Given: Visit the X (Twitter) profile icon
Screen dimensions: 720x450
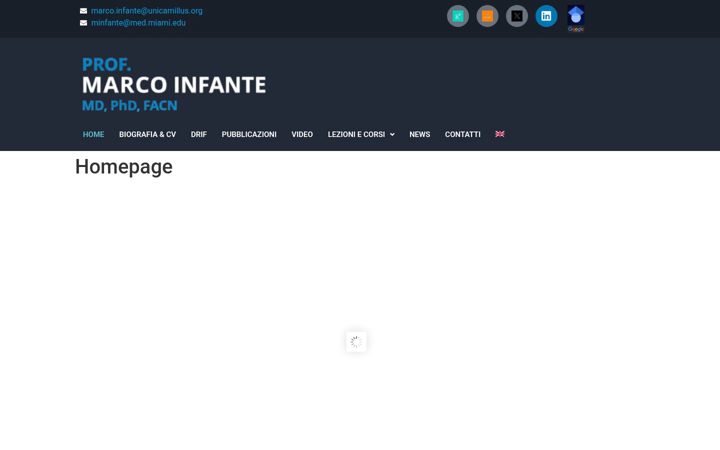Looking at the screenshot, I should (x=517, y=16).
